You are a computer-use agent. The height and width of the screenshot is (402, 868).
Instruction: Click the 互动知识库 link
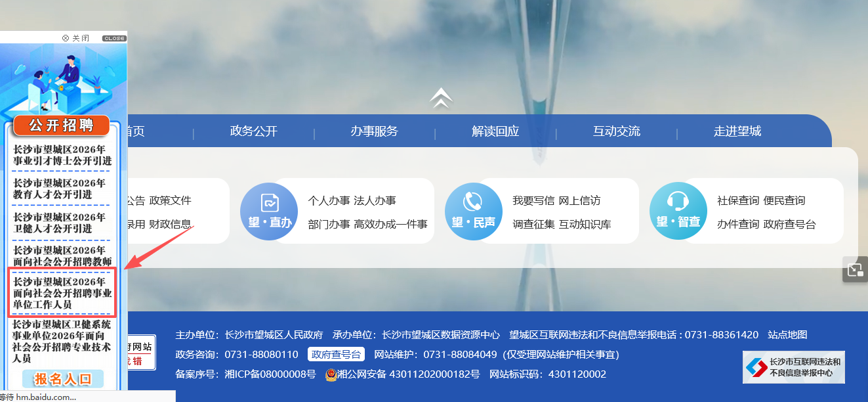(x=585, y=224)
